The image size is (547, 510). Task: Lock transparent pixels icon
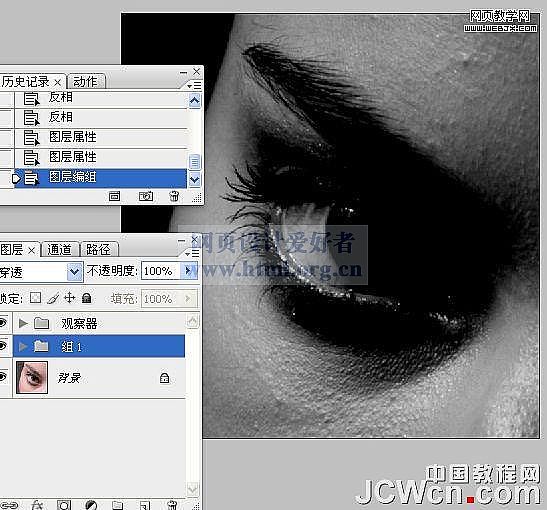click(35, 298)
